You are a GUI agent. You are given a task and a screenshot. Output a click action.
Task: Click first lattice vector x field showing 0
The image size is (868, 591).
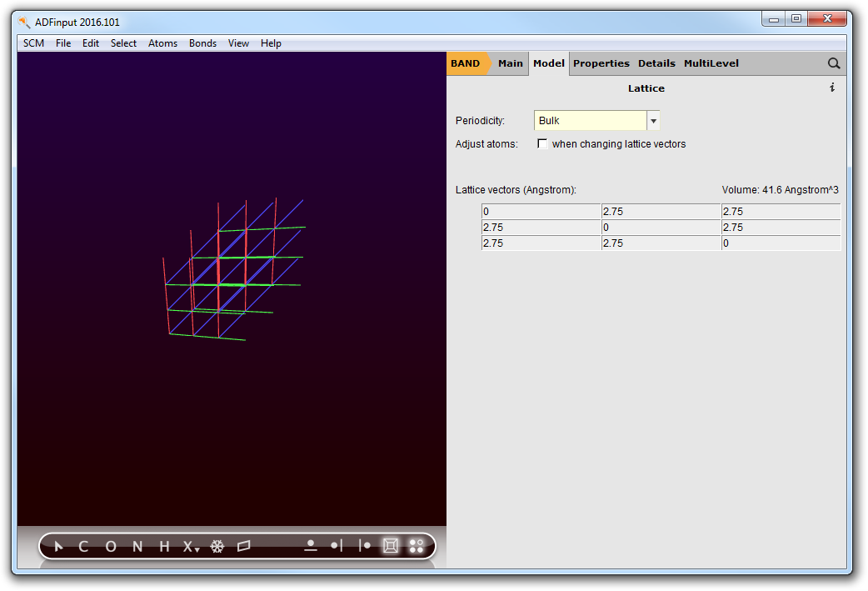541,212
